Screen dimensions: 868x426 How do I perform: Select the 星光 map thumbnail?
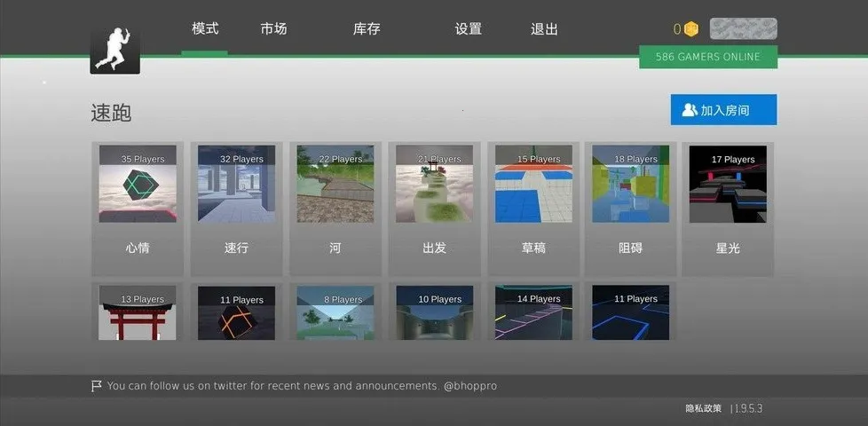tap(728, 184)
